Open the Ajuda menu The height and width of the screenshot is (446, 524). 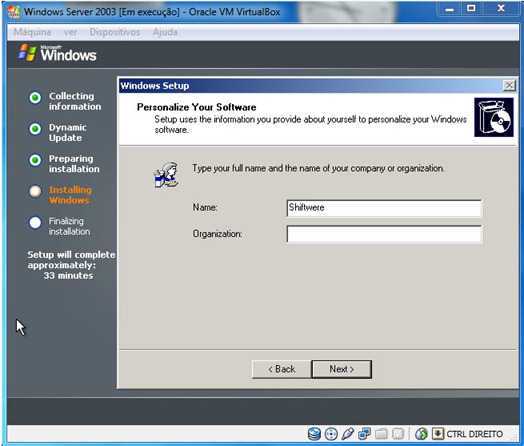pos(165,32)
